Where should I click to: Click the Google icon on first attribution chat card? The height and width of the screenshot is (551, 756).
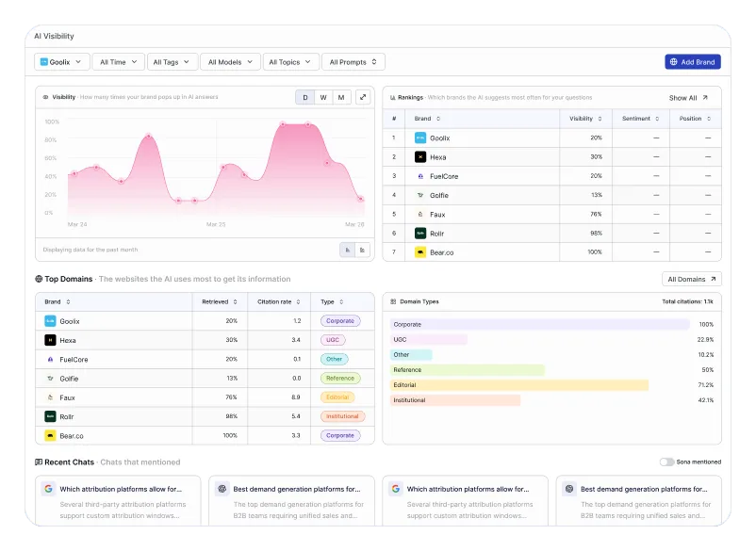(x=48, y=489)
